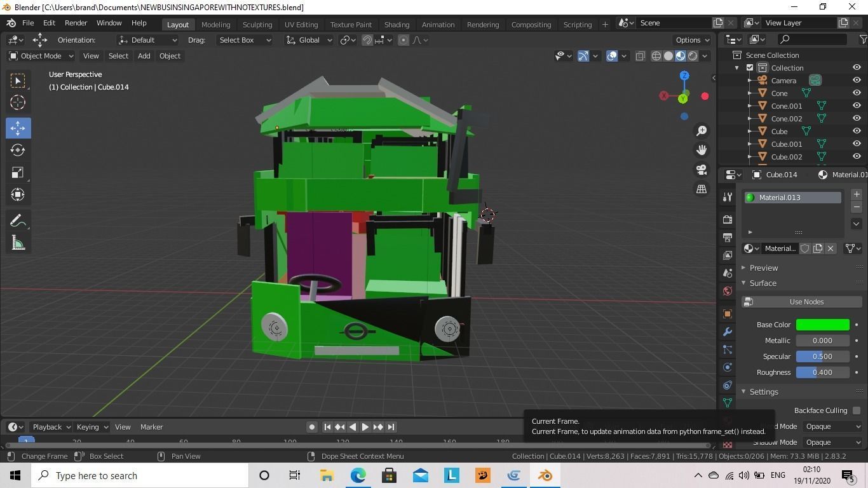868x488 pixels.
Task: Select the Select Box tool
Action: coord(18,81)
